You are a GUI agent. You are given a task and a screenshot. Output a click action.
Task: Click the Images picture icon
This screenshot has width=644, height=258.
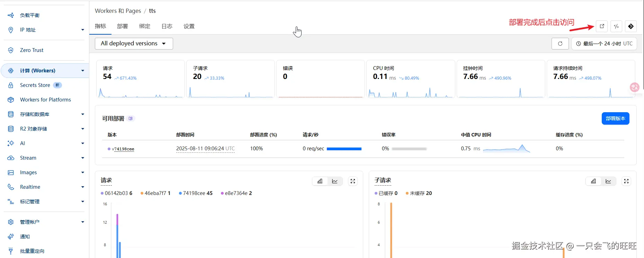(11, 172)
